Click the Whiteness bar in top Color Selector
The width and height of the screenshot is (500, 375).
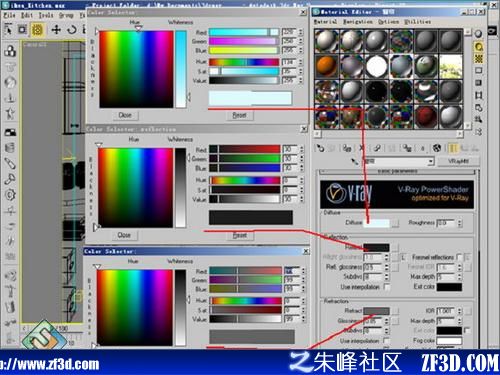[181, 69]
